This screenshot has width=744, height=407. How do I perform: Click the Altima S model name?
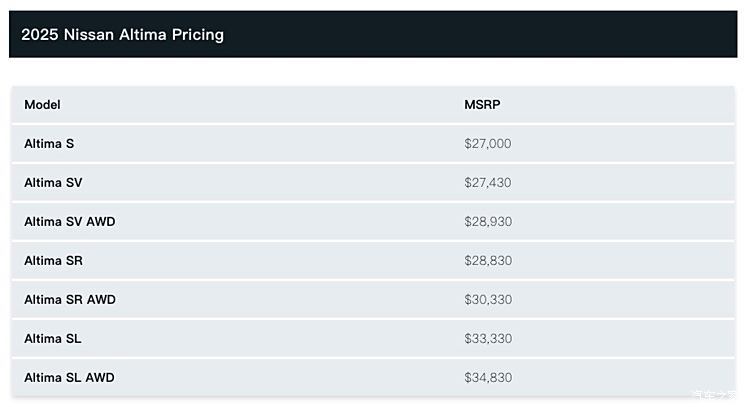[49, 144]
